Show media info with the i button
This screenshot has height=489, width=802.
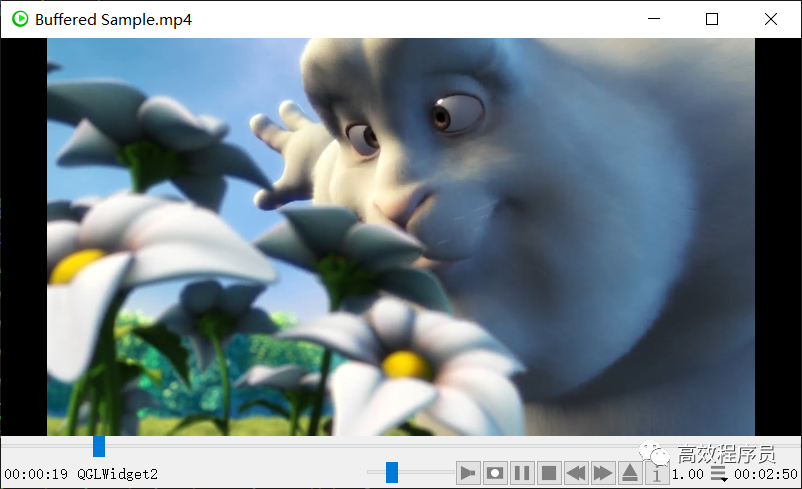click(657, 473)
